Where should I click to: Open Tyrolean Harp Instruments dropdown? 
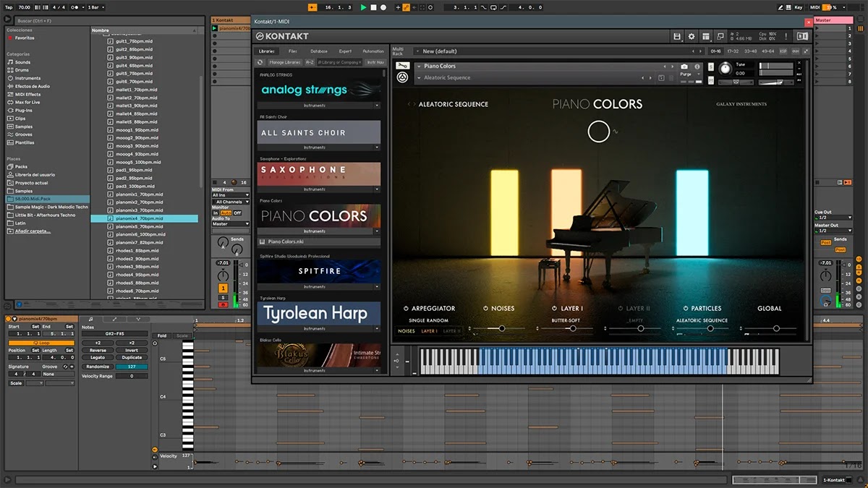tap(377, 329)
